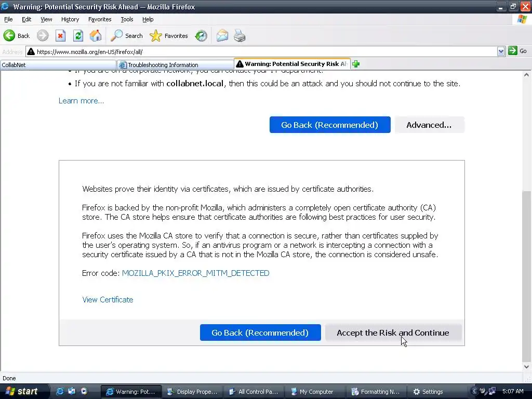
Task: Open Favorites star toolbar button
Action: (169, 36)
